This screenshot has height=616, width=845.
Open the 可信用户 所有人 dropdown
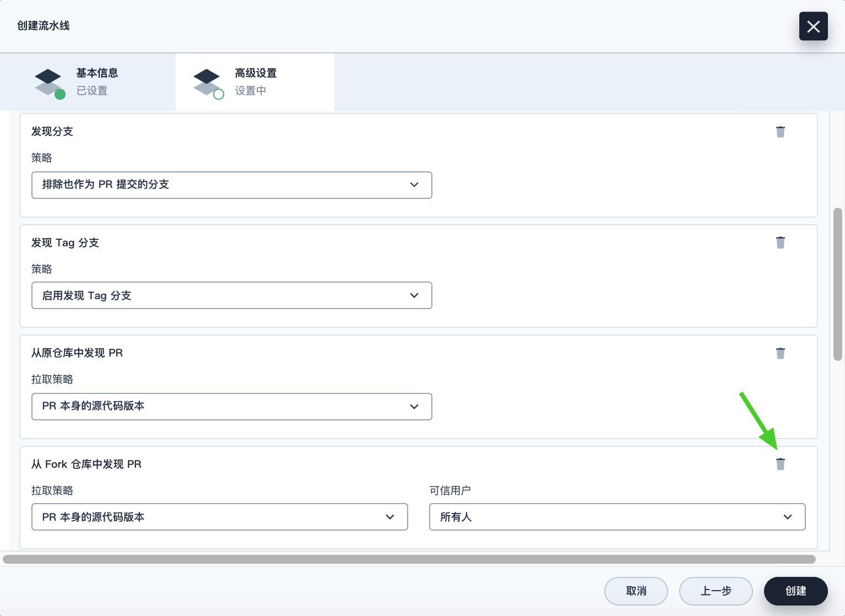(x=617, y=517)
